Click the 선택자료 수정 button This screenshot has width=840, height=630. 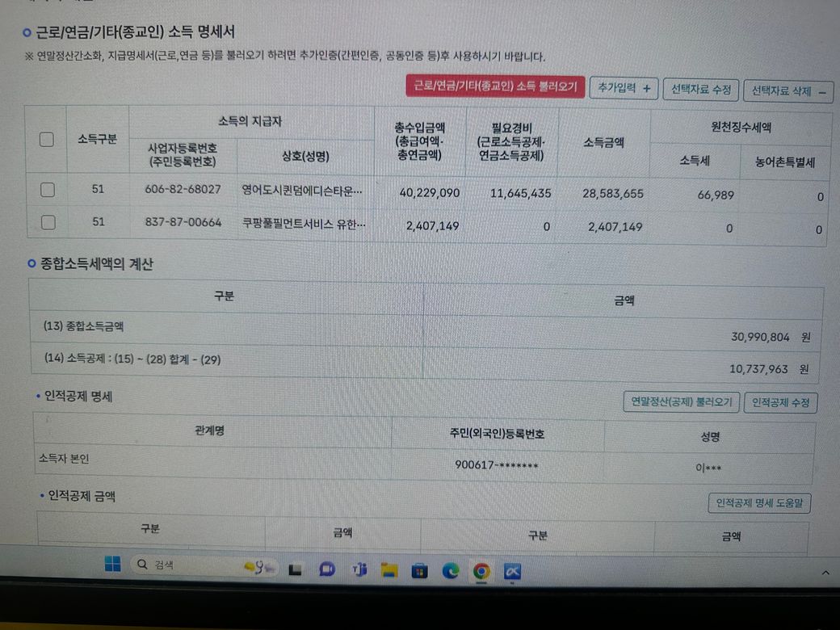[701, 90]
